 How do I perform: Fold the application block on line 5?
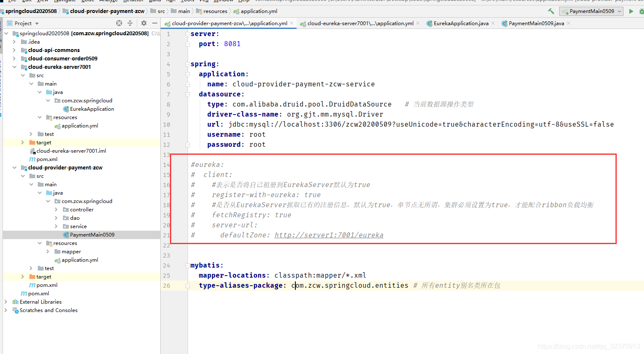(188, 74)
